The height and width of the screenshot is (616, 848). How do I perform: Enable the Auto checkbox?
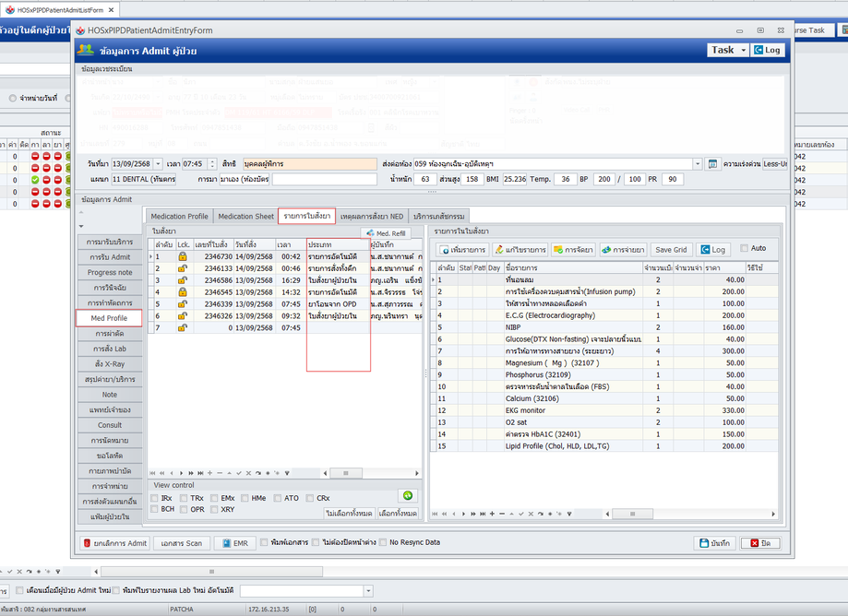744,248
